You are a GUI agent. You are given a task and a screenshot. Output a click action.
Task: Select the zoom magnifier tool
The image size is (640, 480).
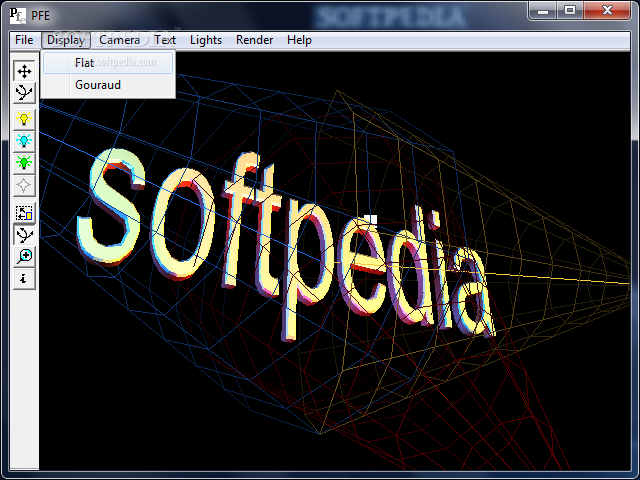coord(24,257)
